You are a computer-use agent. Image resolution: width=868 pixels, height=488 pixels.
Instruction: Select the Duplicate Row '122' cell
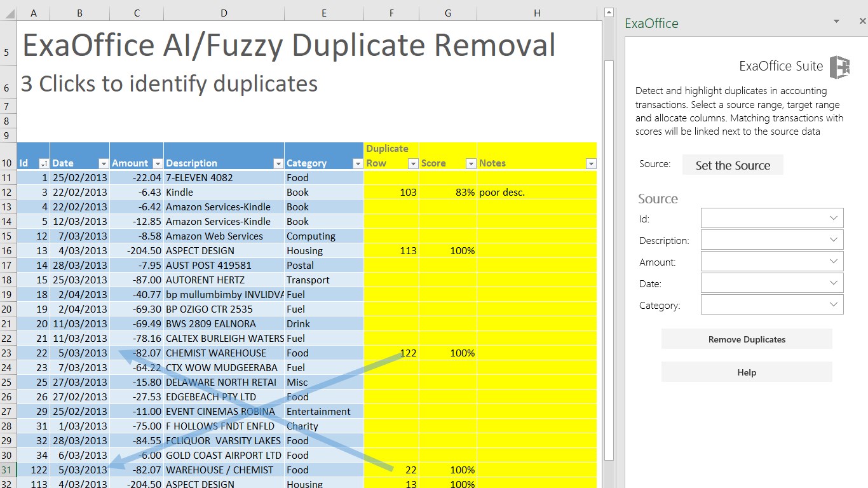(x=391, y=353)
